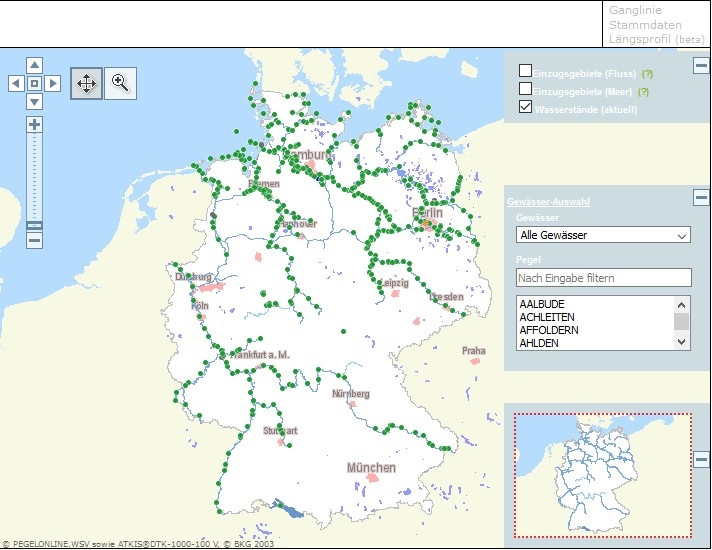
Task: Open the Ganglinie tab
Action: 635,10
